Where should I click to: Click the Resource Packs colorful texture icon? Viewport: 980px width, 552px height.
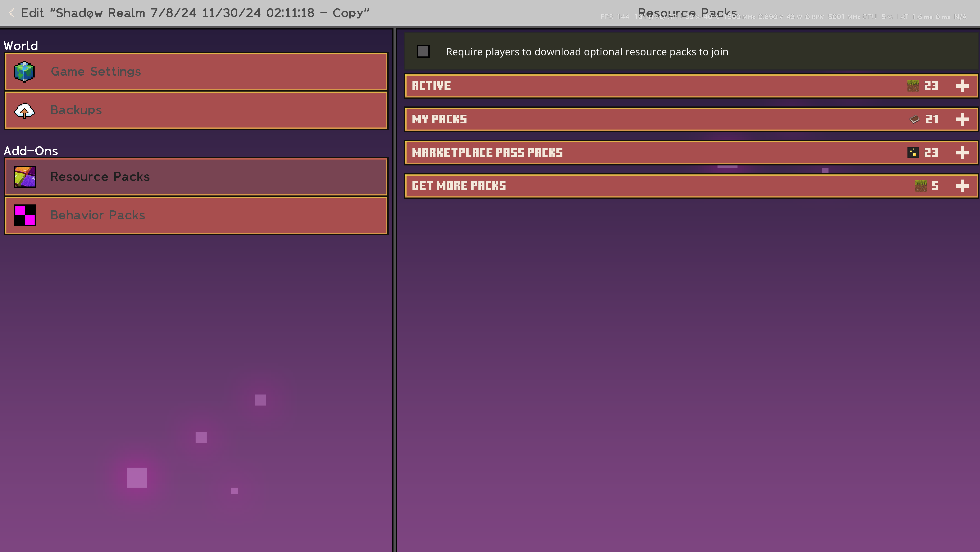point(25,177)
